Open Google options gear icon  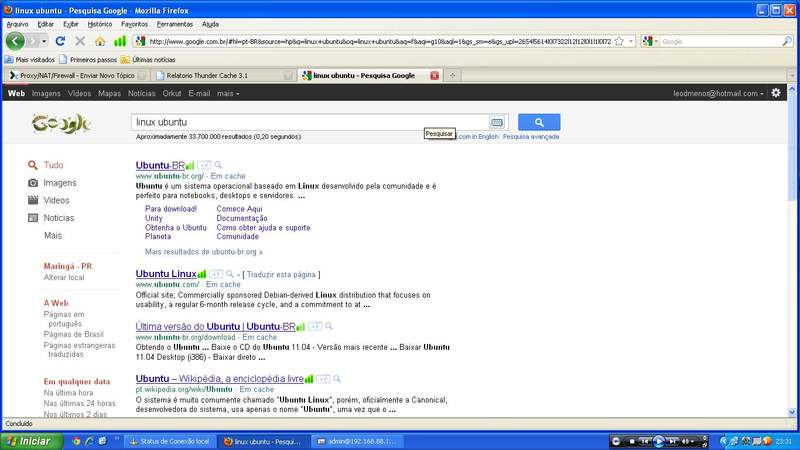click(x=776, y=93)
